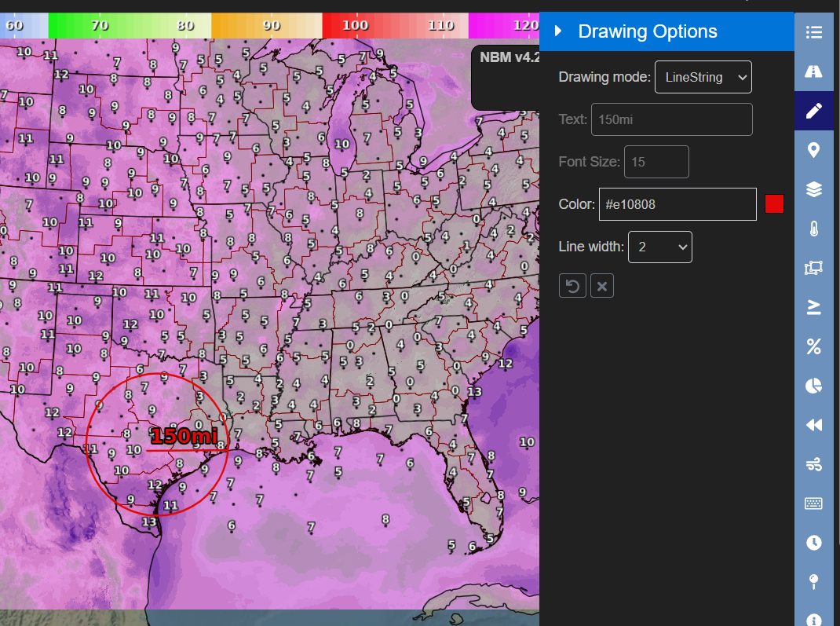Screen dimensions: 840x626
Task: Select the pencil drawing tool icon
Action: click(x=814, y=111)
